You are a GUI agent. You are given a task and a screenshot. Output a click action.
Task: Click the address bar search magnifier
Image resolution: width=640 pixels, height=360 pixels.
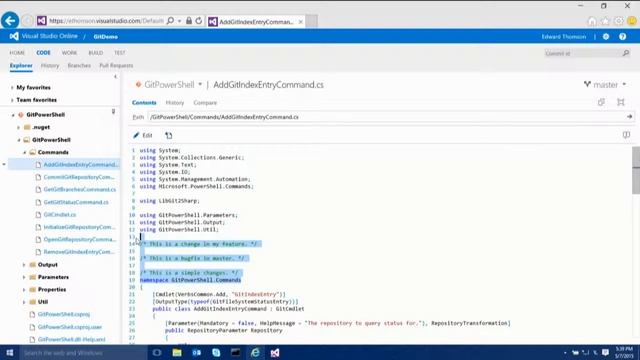click(170, 21)
